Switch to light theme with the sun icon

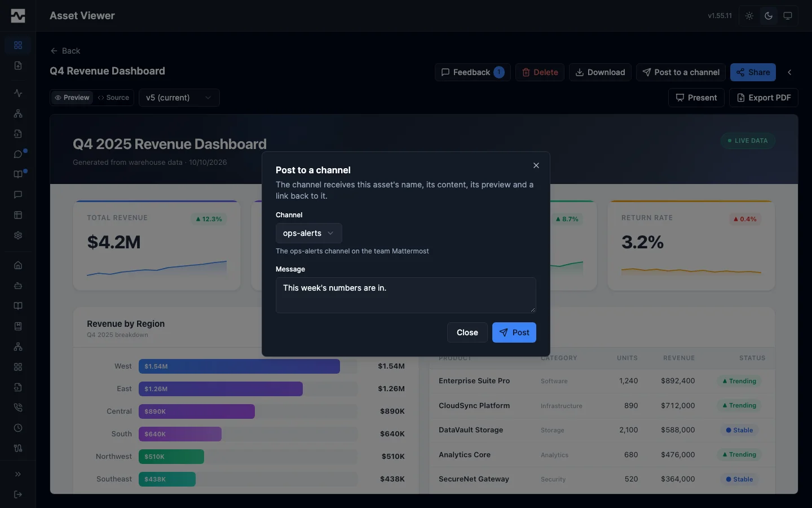pos(749,16)
